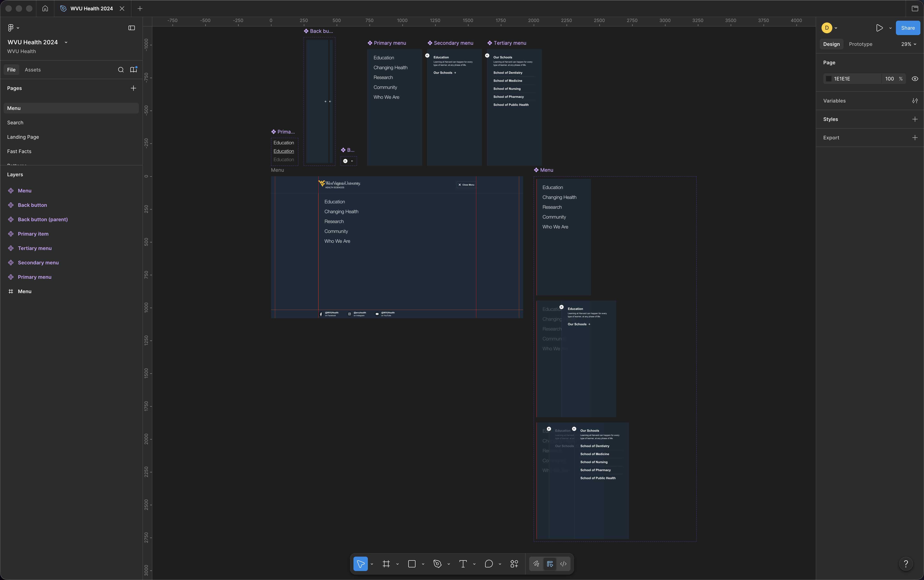The width and height of the screenshot is (924, 580).
Task: Enable Dev Mode code toggle
Action: 563,564
